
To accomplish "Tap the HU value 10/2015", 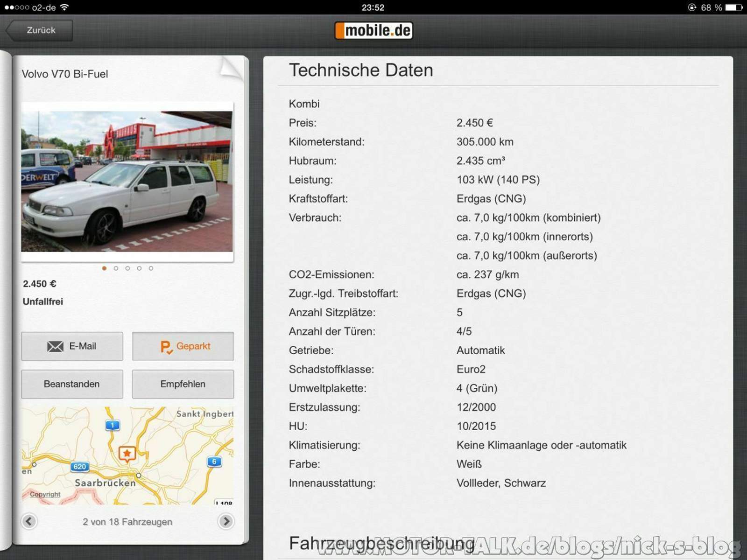I will click(476, 427).
